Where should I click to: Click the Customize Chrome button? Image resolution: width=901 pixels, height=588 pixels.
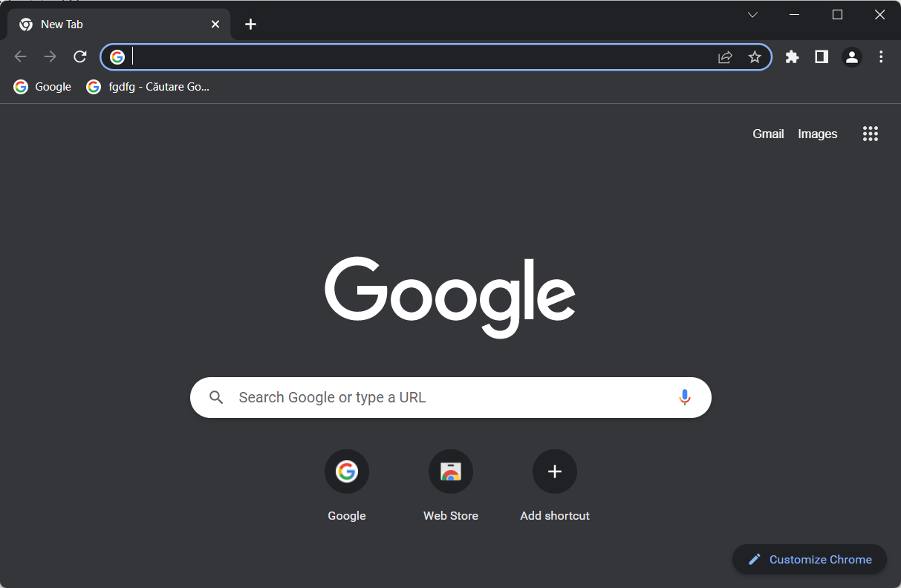point(810,560)
